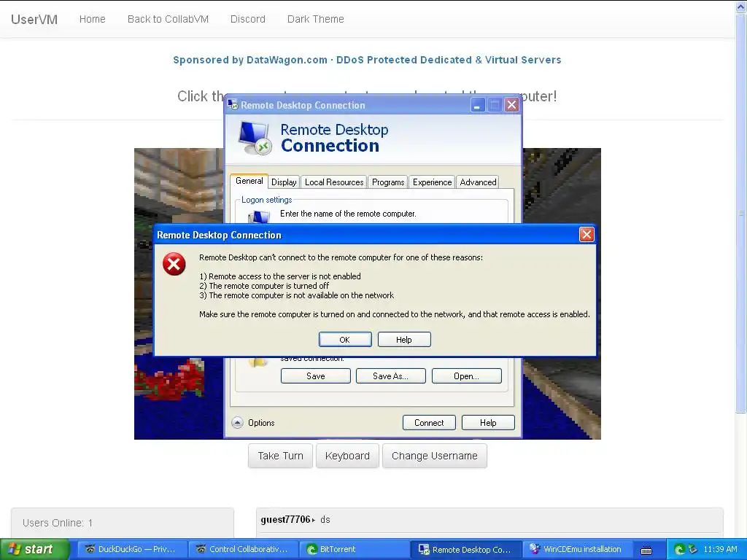Close the Remote Desktop Connection window
The height and width of the screenshot is (560, 747).
tap(511, 105)
